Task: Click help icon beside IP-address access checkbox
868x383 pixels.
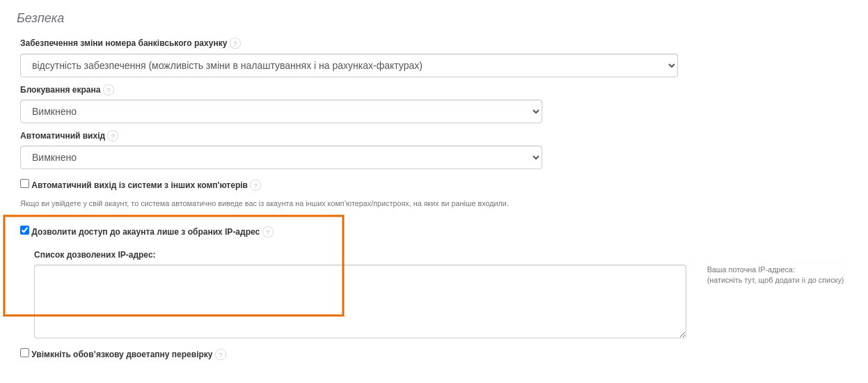Action: 268,232
